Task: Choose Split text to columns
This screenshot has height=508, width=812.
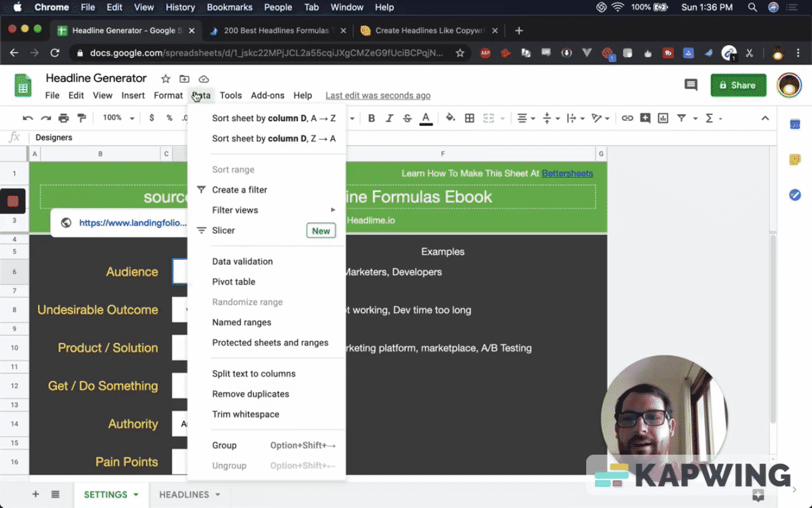Action: [266, 374]
